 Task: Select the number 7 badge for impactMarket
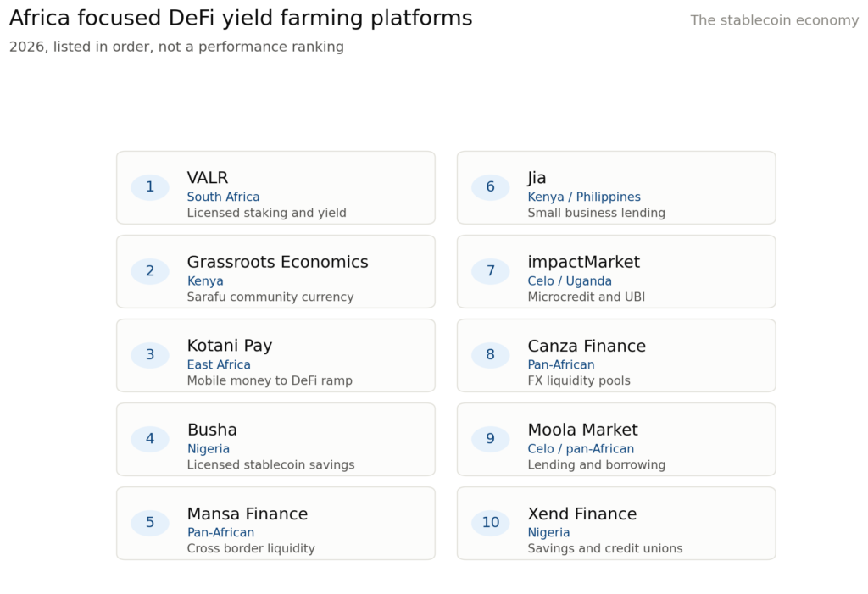[x=491, y=271]
